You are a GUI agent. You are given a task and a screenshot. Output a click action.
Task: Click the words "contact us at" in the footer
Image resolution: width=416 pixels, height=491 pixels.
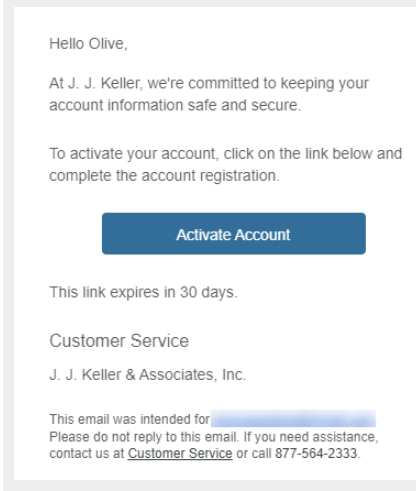click(87, 453)
